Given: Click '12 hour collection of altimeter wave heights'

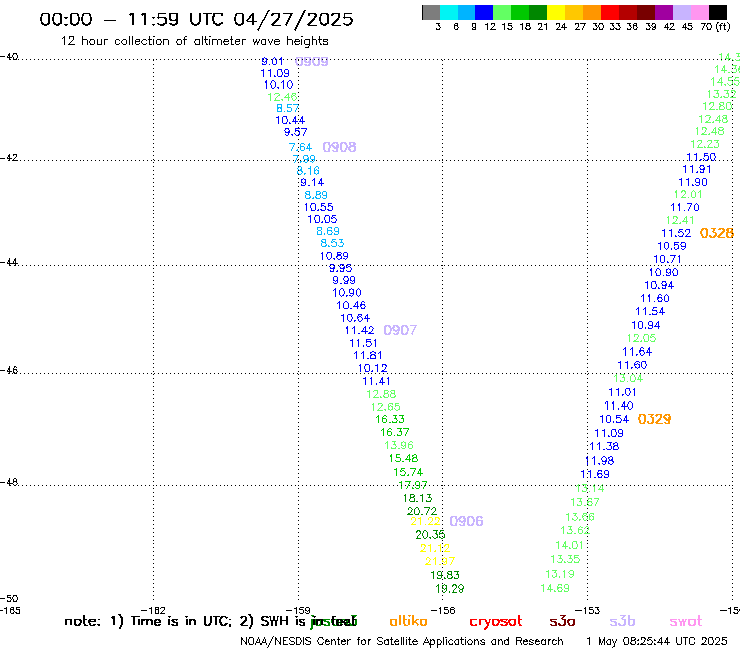Looking at the screenshot, I should pos(194,41).
